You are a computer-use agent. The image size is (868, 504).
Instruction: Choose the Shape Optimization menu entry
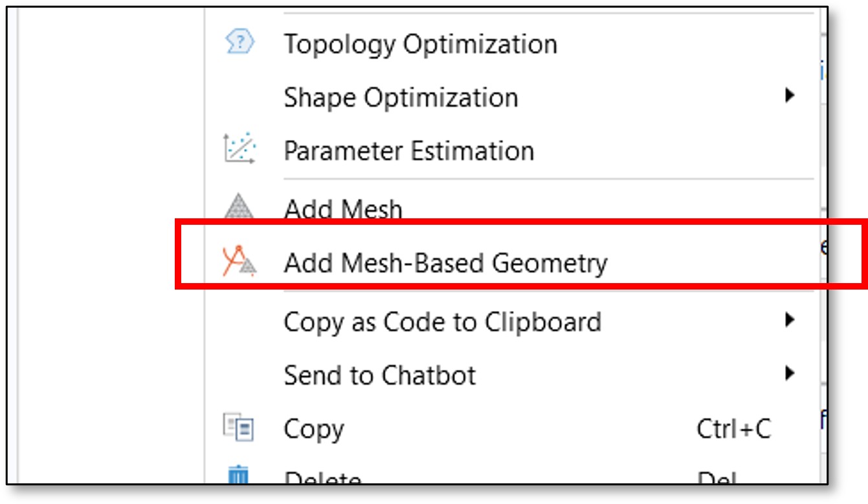tap(401, 98)
